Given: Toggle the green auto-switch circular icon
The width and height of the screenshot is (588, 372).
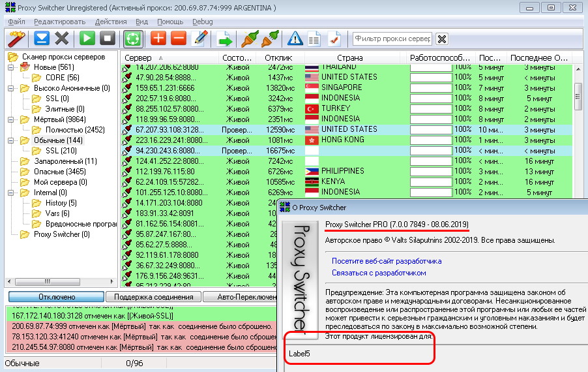Looking at the screenshot, I should click(133, 39).
